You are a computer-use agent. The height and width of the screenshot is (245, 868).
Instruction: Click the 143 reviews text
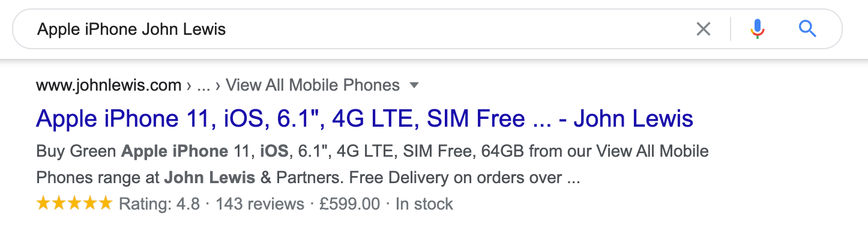(260, 204)
